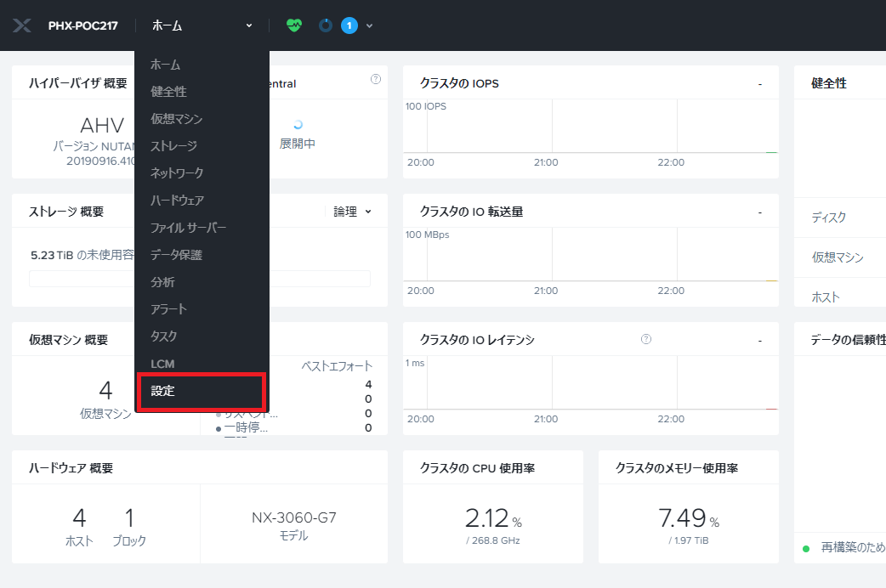Click help icon beside クラスタの IO レイテンシ
886x588 pixels.
pos(646,339)
